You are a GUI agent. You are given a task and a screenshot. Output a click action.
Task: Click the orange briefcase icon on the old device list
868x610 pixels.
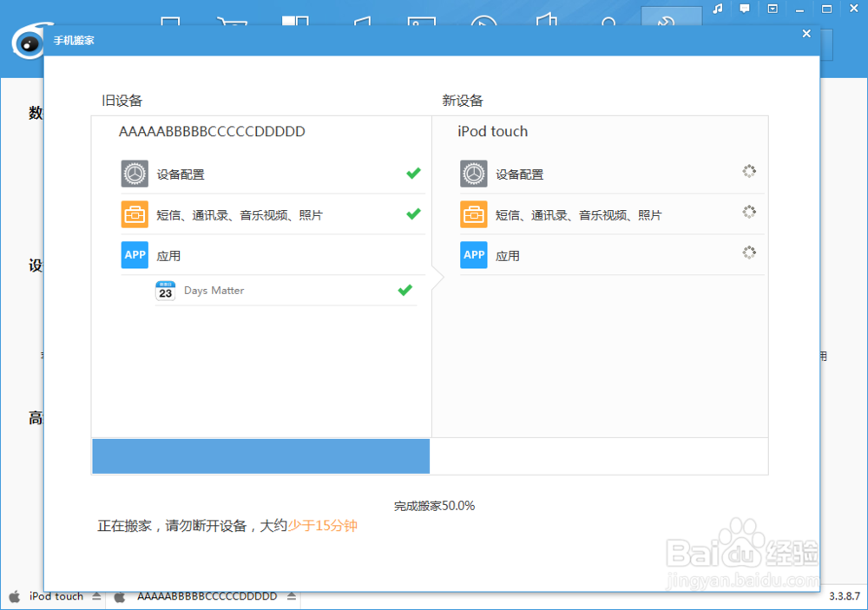point(135,213)
